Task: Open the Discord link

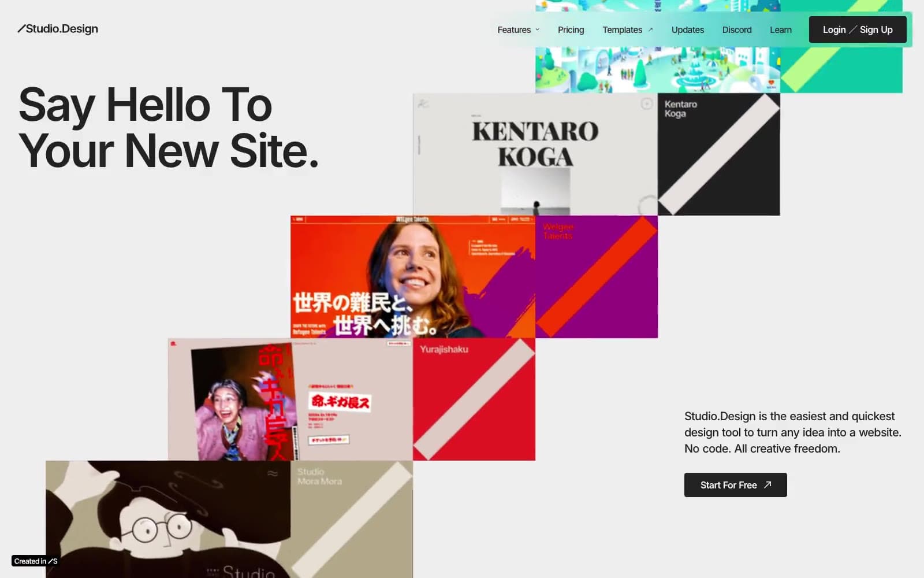Action: [737, 30]
